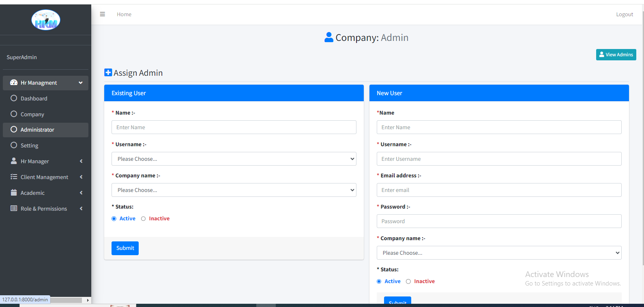Open Client Management menu item
This screenshot has height=307, width=644.
[x=45, y=177]
